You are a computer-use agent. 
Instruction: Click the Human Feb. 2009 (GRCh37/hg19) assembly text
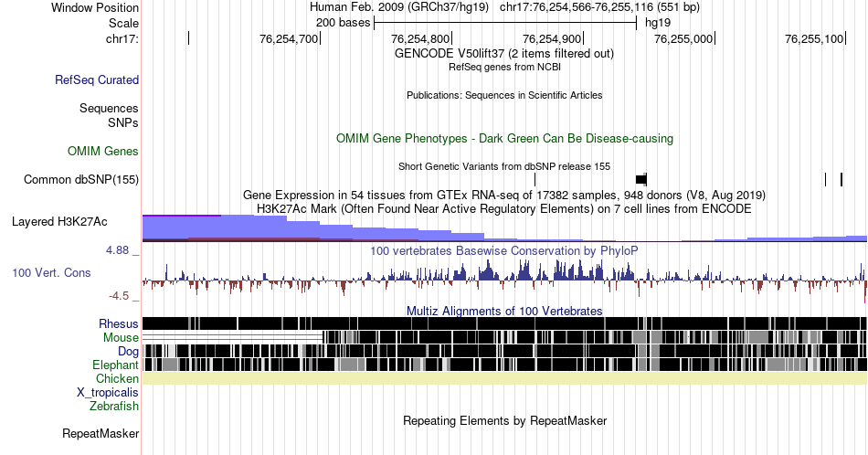(x=399, y=7)
